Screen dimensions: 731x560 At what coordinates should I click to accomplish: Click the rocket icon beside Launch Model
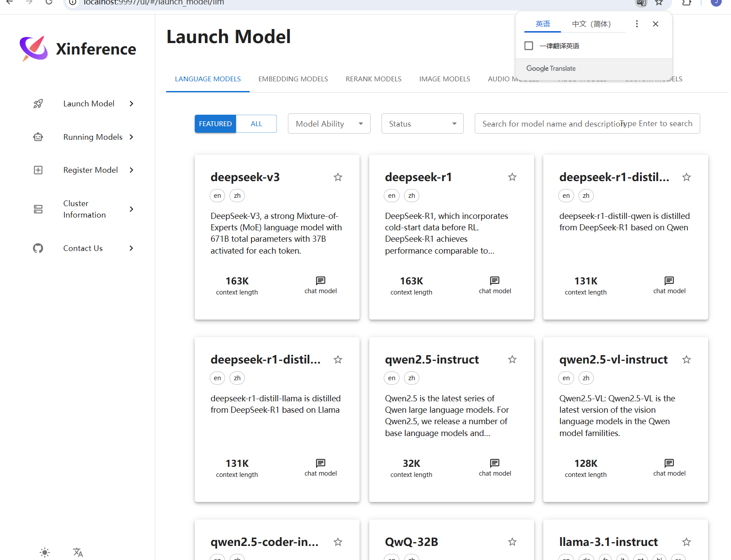coord(38,104)
